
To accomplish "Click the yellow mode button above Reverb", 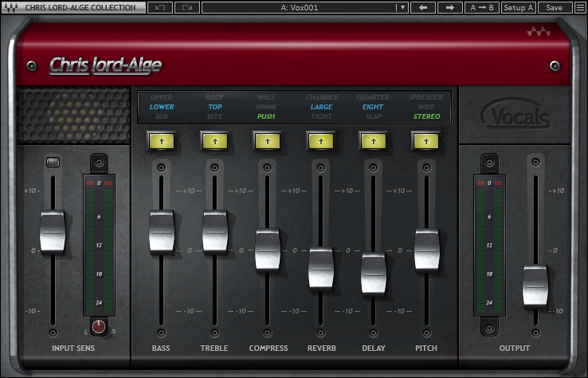I will (320, 142).
